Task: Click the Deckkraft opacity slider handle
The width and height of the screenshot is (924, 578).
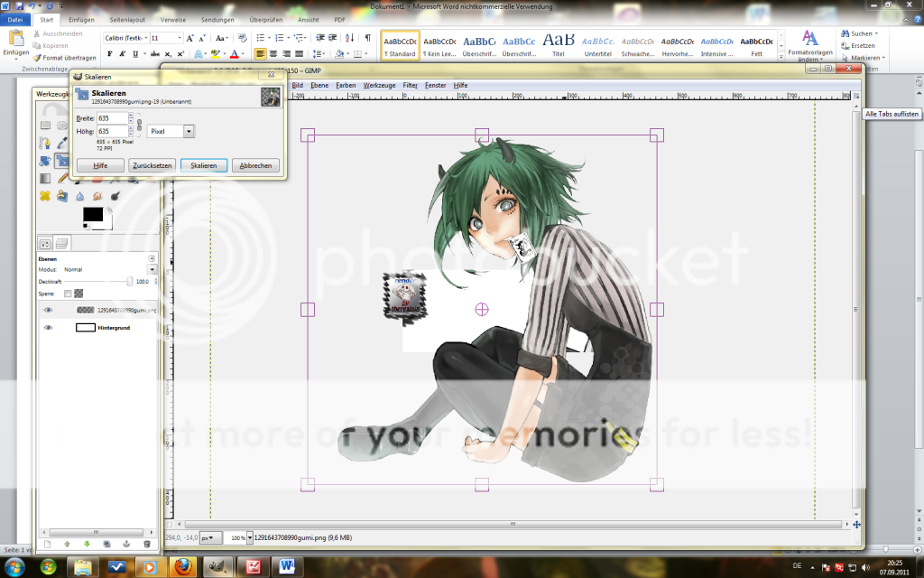Action: coord(129,282)
